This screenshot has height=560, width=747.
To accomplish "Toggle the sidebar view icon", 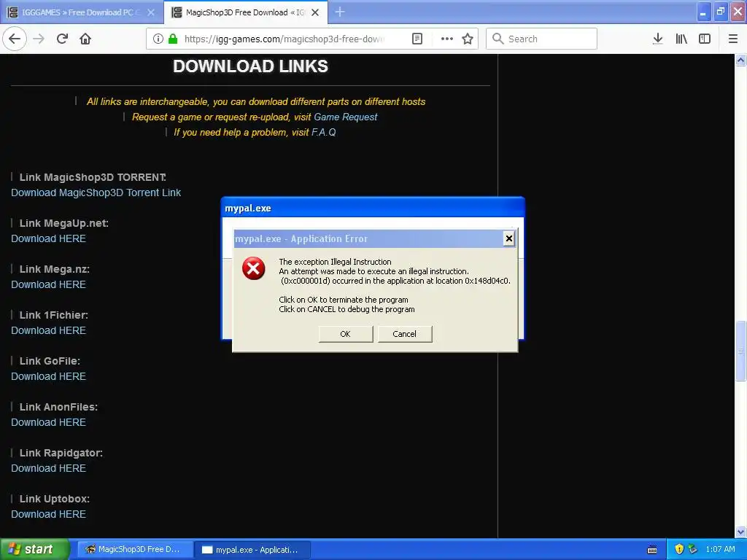I will [x=705, y=39].
